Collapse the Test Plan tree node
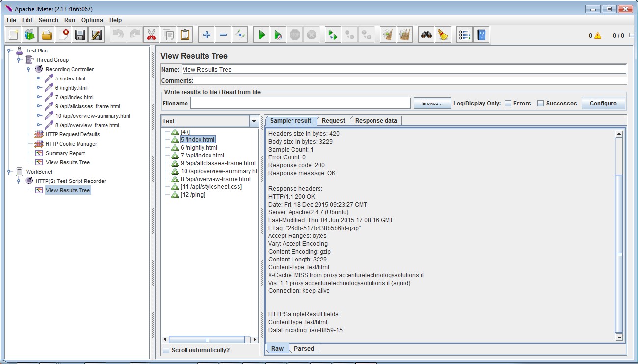 (x=9, y=51)
